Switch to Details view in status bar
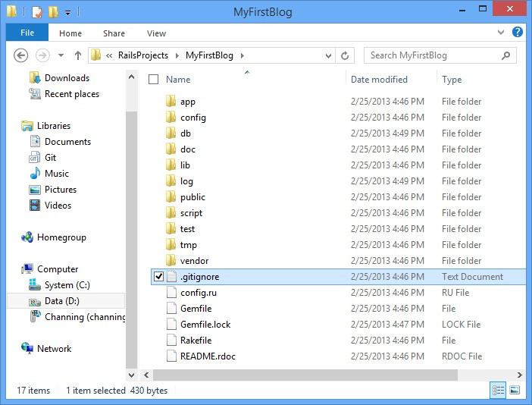This screenshot has height=405, width=532. pyautogui.click(x=498, y=391)
